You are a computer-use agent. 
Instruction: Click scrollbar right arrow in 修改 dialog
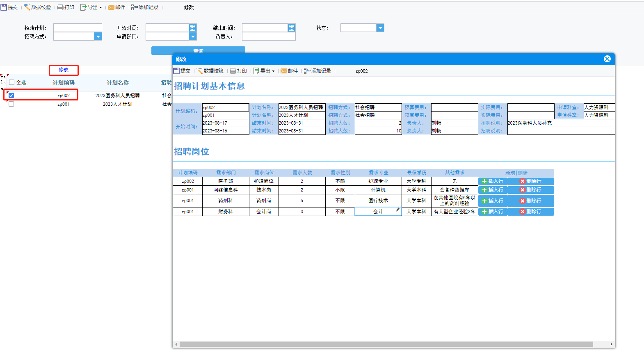[x=611, y=344]
